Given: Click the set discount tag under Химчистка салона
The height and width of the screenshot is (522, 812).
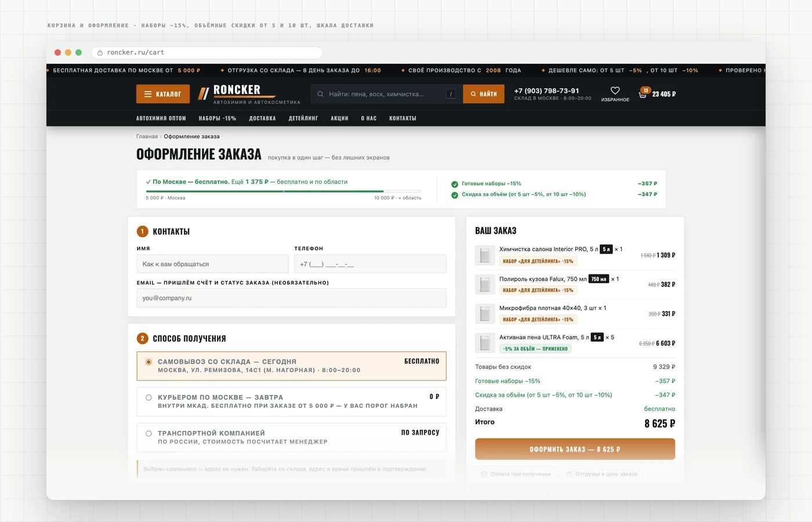Looking at the screenshot, I should 538,262.
